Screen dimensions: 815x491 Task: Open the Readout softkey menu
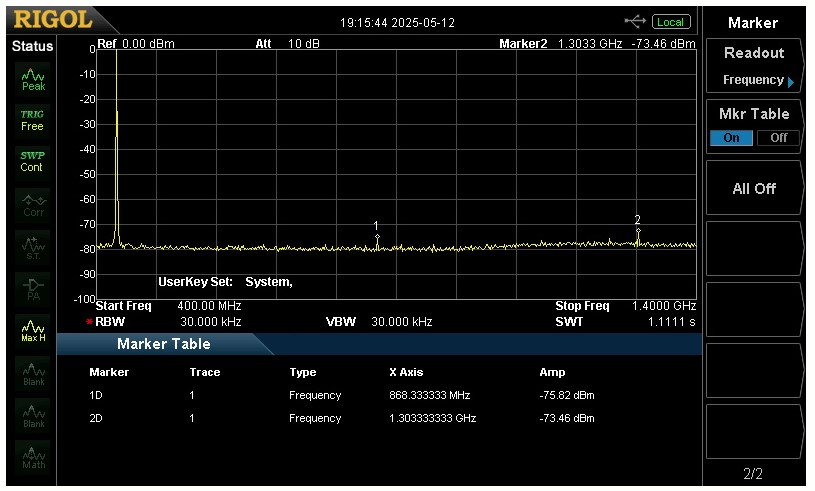753,66
